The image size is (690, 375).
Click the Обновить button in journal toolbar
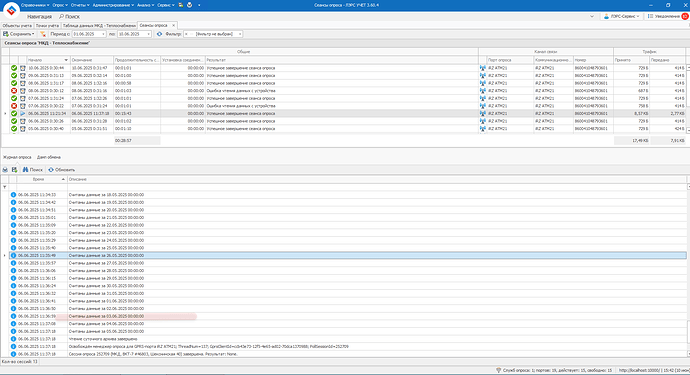pyautogui.click(x=62, y=169)
